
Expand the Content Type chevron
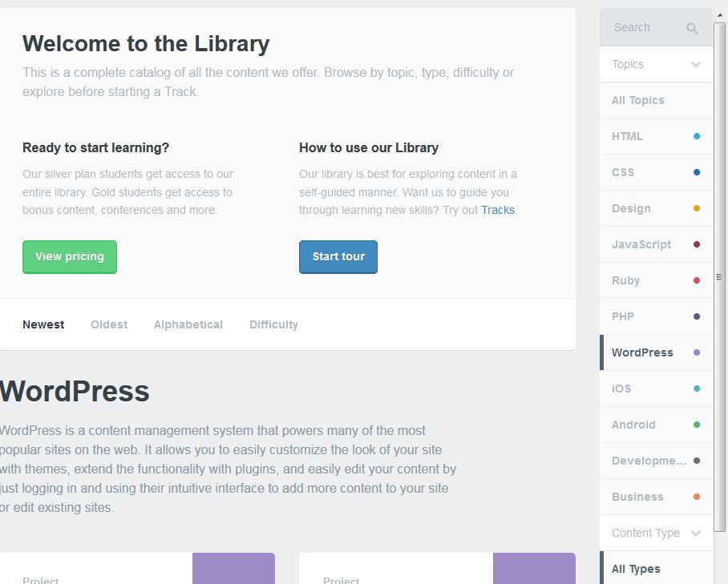click(x=695, y=533)
